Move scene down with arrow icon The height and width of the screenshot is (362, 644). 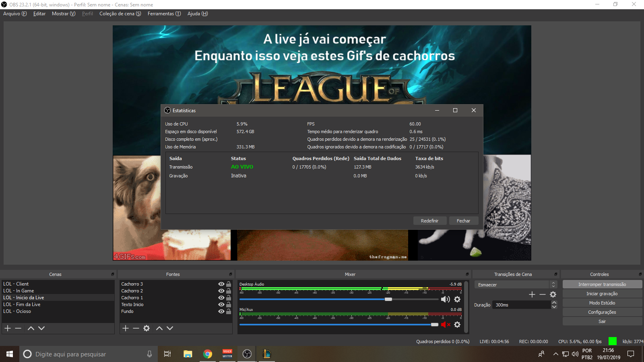tap(41, 328)
